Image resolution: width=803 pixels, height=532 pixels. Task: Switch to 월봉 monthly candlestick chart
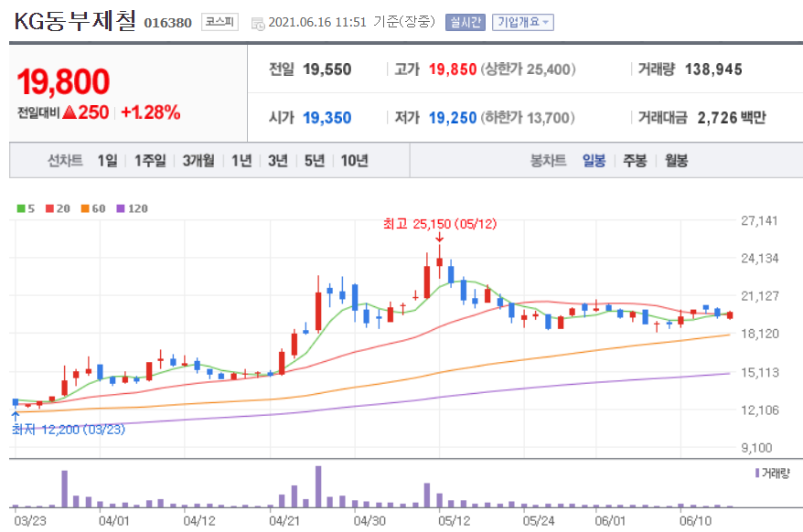676,161
